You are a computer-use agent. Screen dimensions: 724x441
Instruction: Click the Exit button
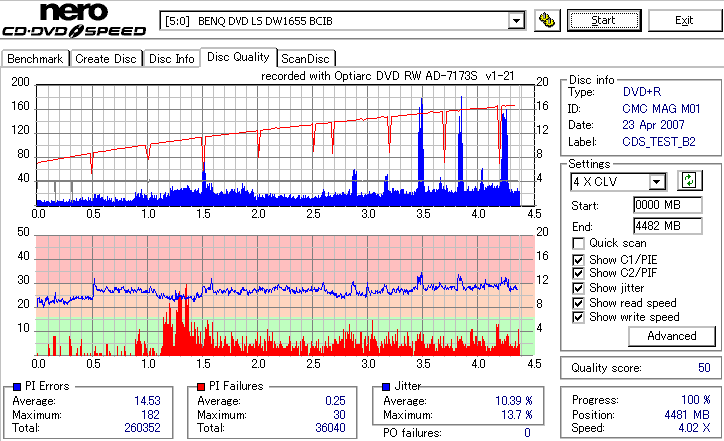point(684,21)
